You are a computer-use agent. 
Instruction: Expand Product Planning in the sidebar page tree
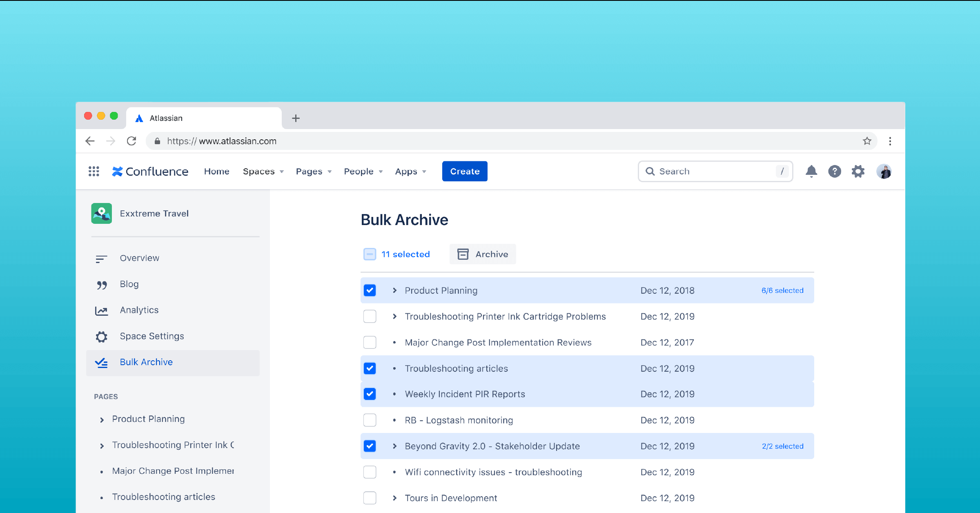(102, 420)
